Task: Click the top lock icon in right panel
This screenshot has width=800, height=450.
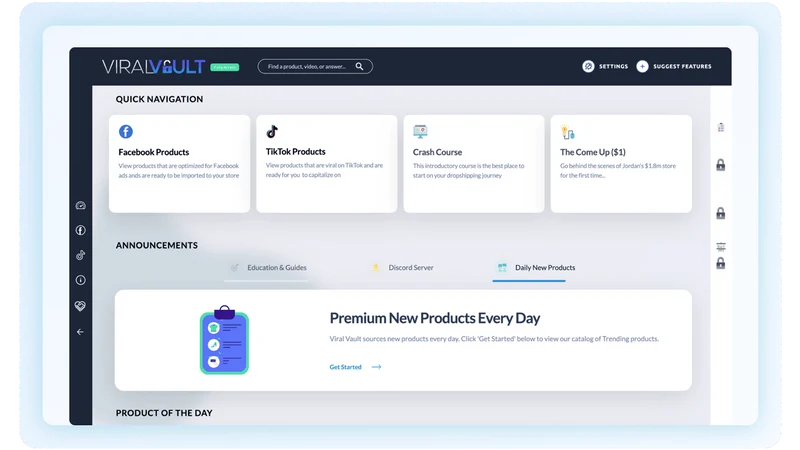Action: pos(720,165)
